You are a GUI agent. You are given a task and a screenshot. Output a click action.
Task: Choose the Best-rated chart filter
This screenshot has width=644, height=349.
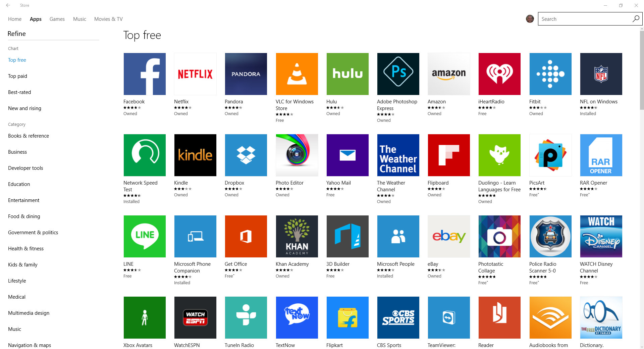19,92
